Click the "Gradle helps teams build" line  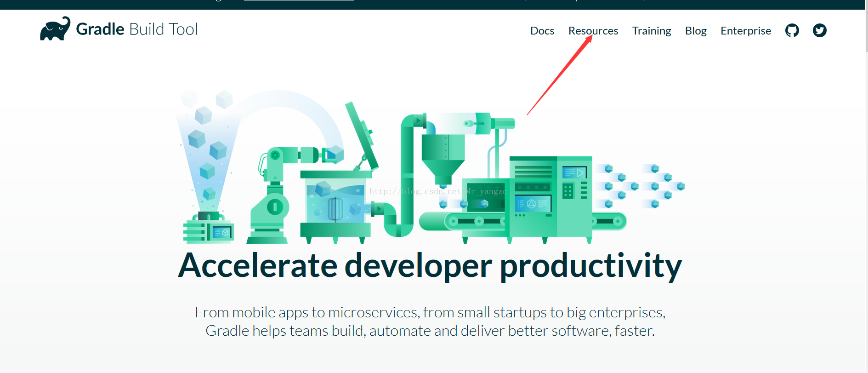pos(430,331)
